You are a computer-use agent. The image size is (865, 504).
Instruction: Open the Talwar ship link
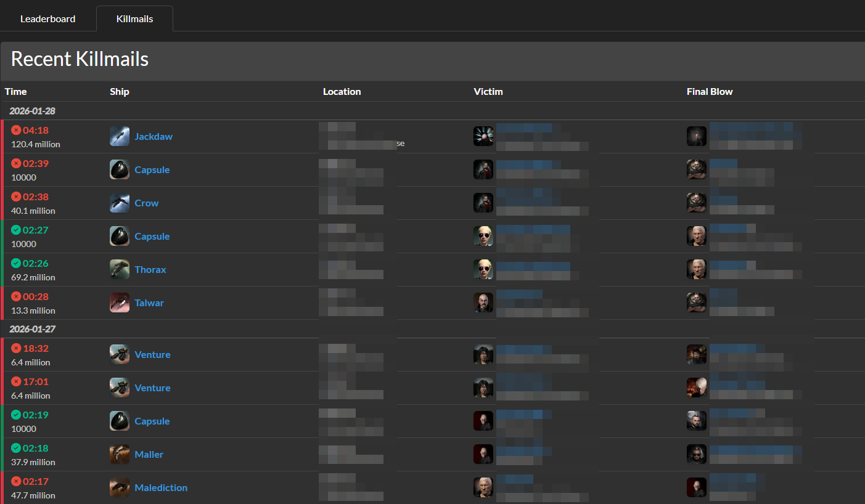click(149, 303)
